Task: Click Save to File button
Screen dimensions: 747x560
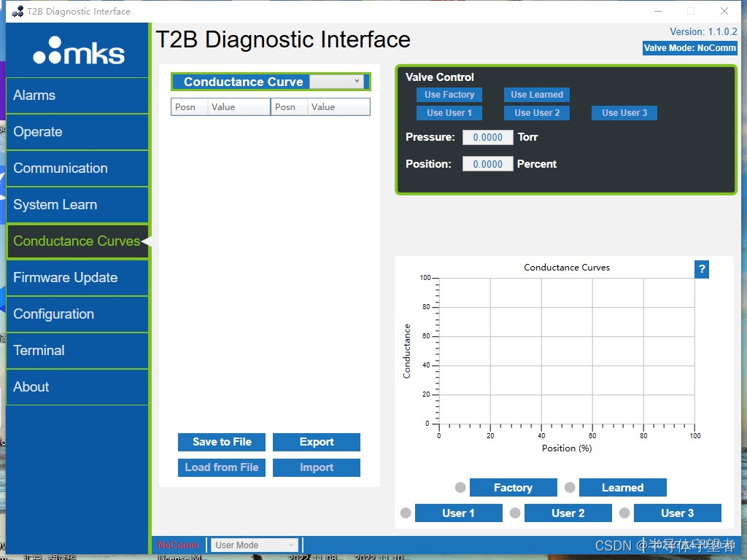Action: point(222,442)
